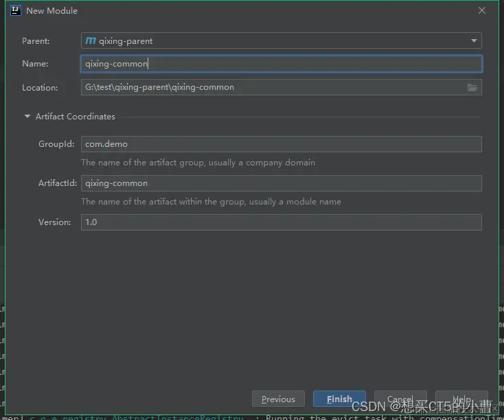The height and width of the screenshot is (420, 504).
Task: Click the Finish button
Action: [339, 399]
